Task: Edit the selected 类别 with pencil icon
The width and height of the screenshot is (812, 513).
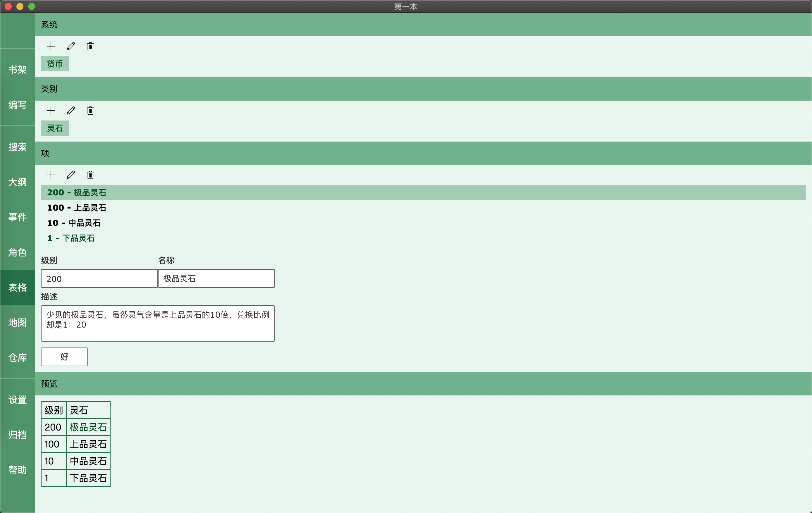Action: [71, 111]
